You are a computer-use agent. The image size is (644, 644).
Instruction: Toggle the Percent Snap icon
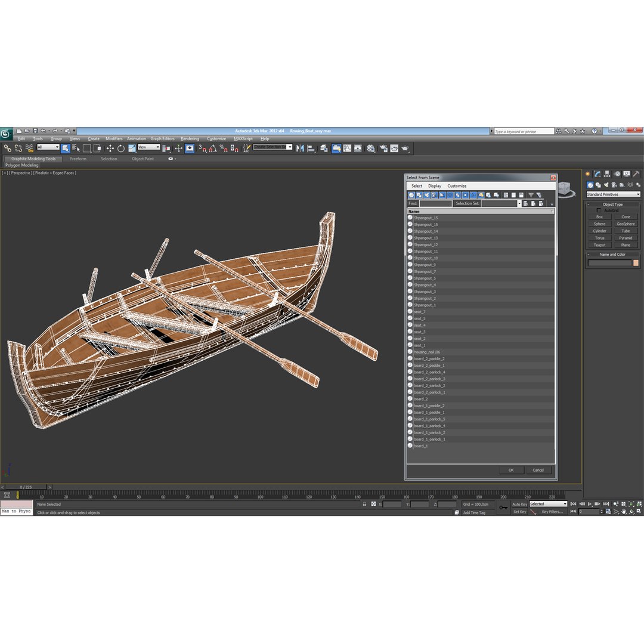point(224,148)
